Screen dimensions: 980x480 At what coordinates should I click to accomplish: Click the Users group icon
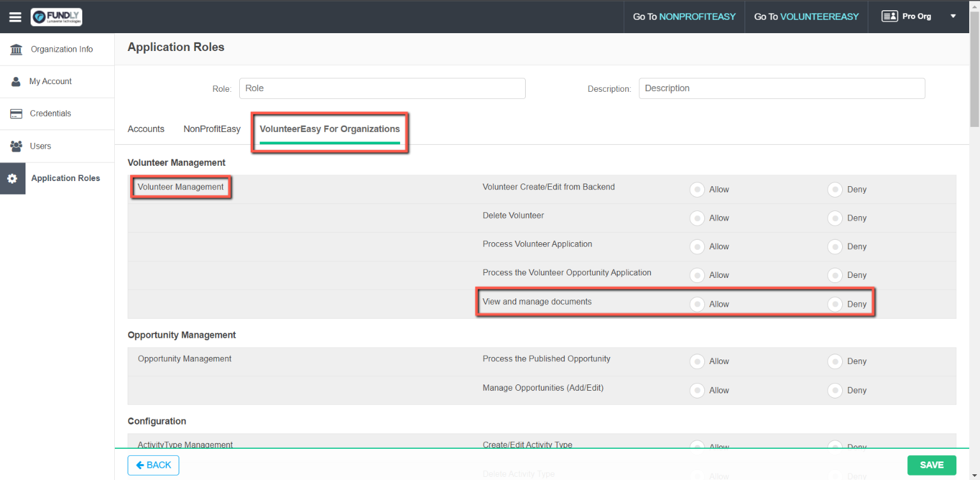coord(17,146)
